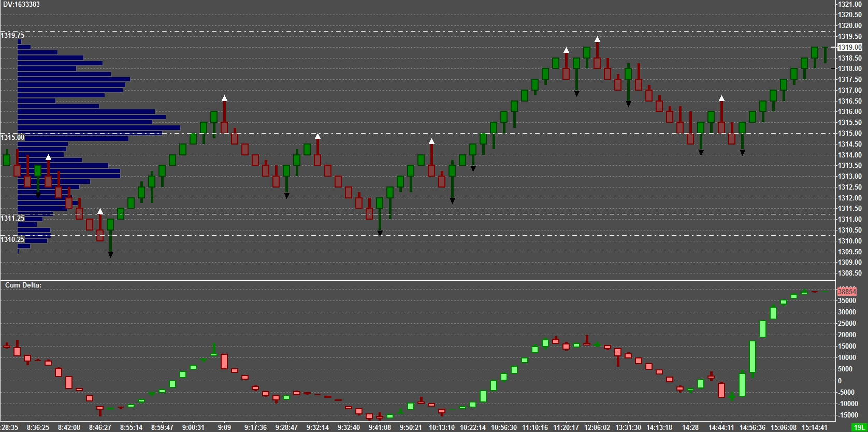
Task: Click the 9:50:21 time label
Action: point(411,427)
